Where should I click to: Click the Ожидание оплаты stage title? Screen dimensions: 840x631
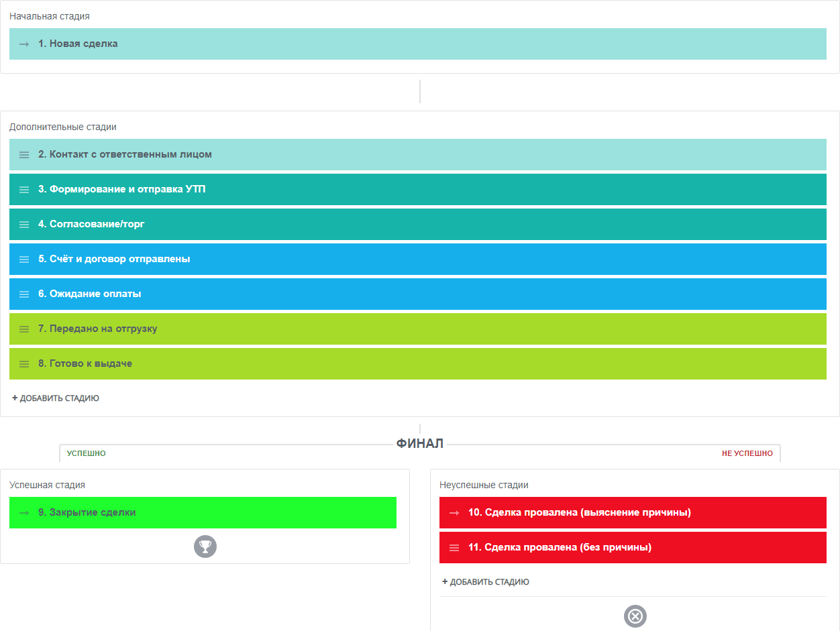[x=90, y=294]
